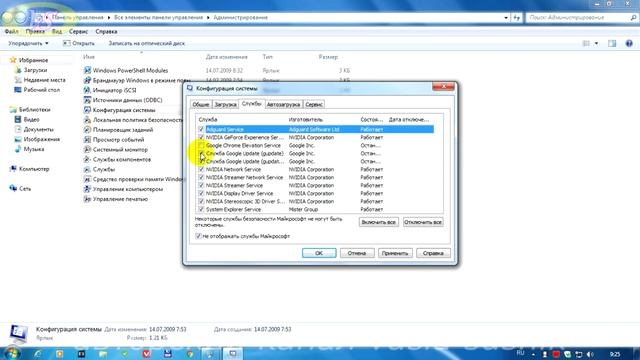Click the Включить все button
Screen dimensions: 640x360
tap(378, 222)
